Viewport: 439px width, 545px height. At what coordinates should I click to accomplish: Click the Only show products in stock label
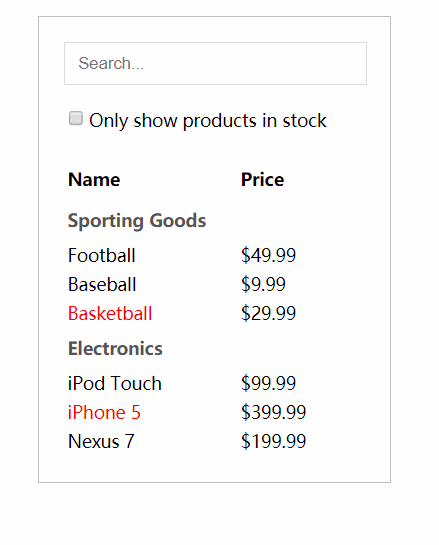[x=208, y=121]
